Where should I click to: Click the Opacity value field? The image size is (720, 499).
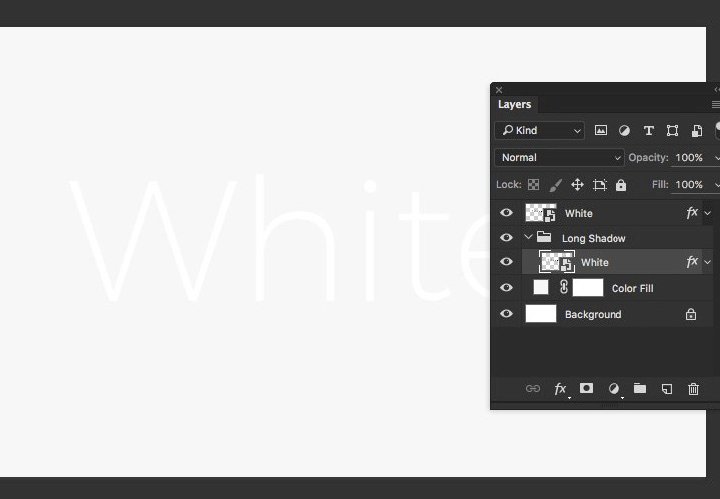[689, 157]
